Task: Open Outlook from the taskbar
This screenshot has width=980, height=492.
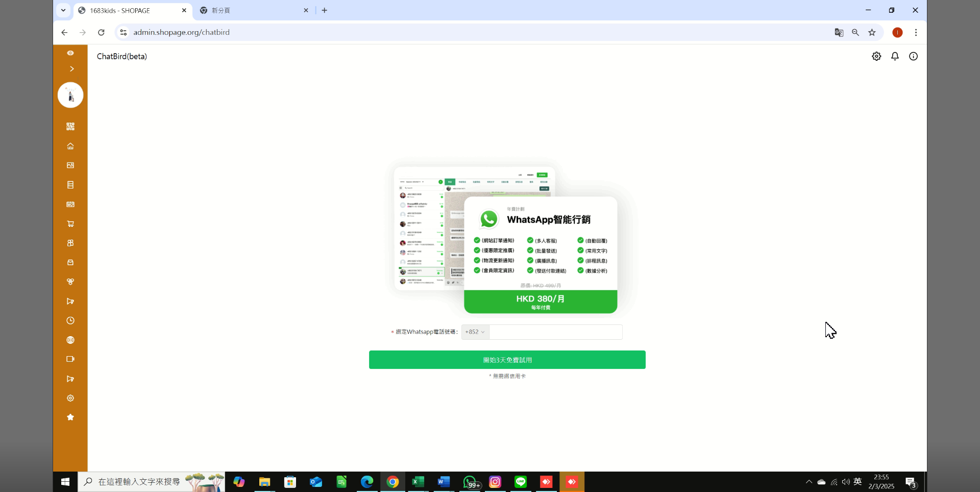Action: point(316,482)
